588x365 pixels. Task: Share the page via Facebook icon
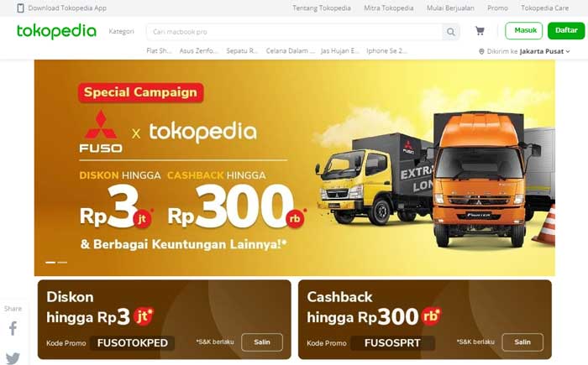coord(13,328)
